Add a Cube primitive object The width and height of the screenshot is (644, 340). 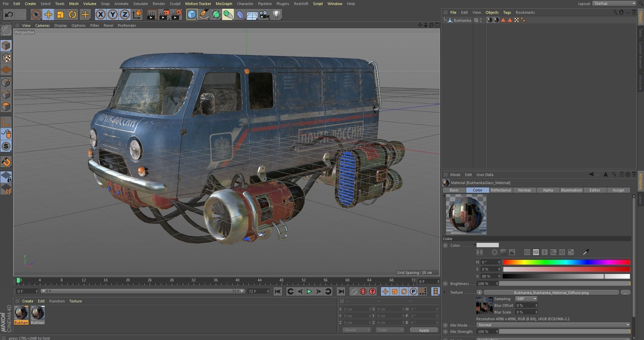(x=192, y=14)
